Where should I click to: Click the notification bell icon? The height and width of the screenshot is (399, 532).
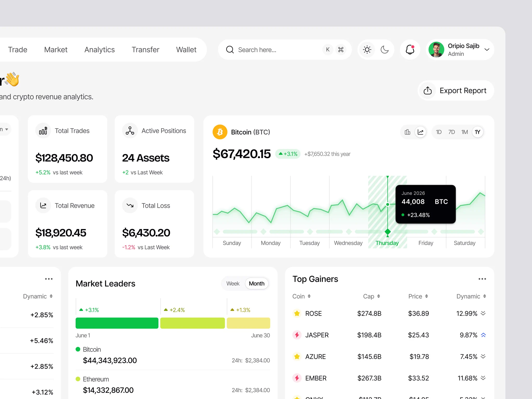[410, 49]
